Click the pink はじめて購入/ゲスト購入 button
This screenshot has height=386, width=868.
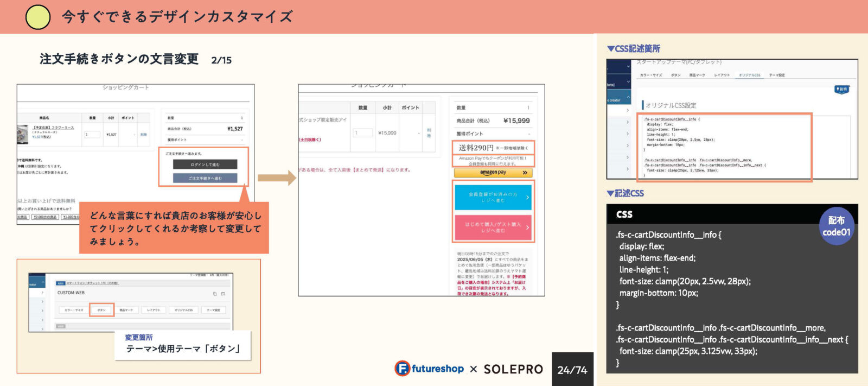pos(493,227)
